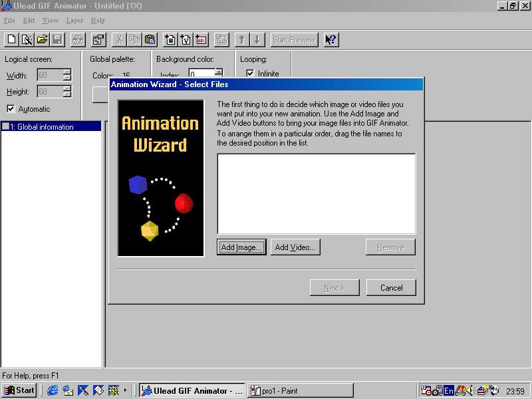Toggle the Automatic checkbox
This screenshot has width=532, height=399.
point(11,109)
